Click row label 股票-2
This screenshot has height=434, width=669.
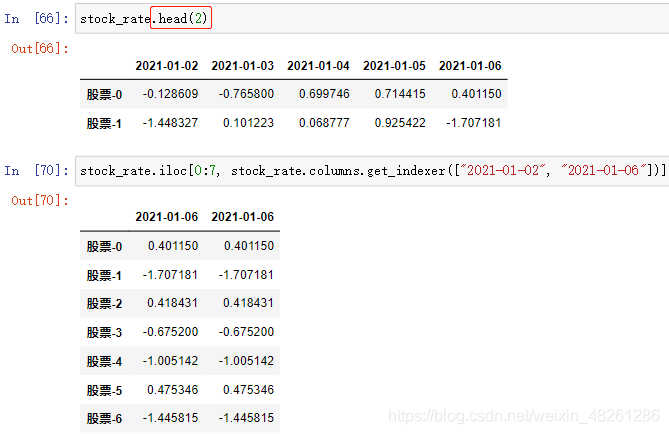tap(105, 303)
